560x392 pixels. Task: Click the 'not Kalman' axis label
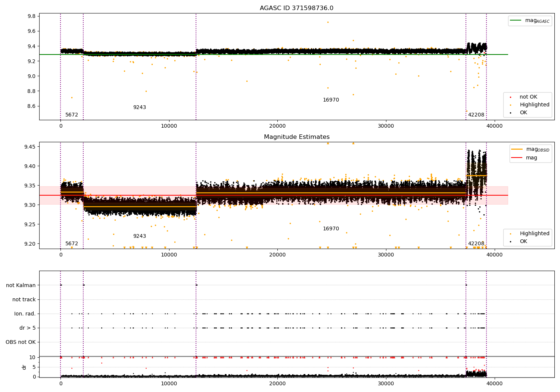(x=21, y=285)
